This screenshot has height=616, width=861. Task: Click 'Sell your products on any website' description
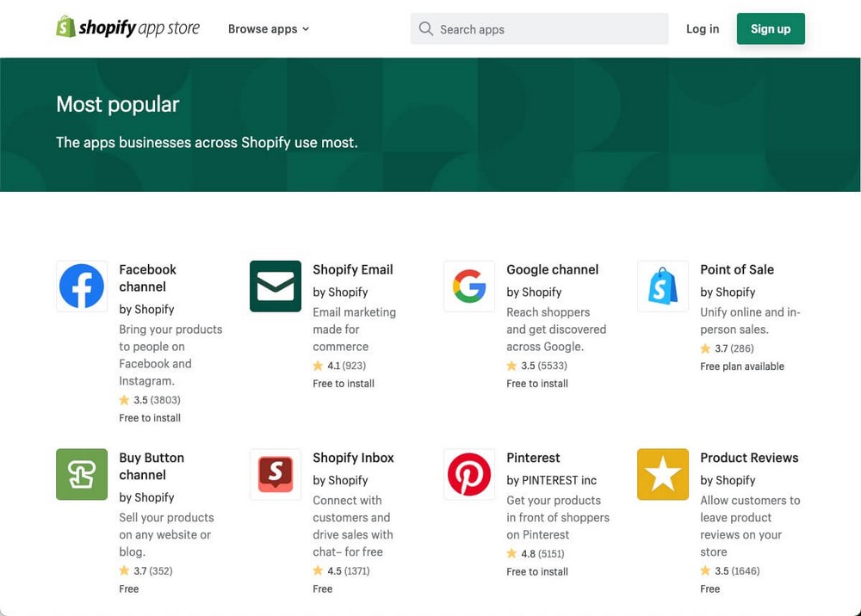(x=166, y=535)
